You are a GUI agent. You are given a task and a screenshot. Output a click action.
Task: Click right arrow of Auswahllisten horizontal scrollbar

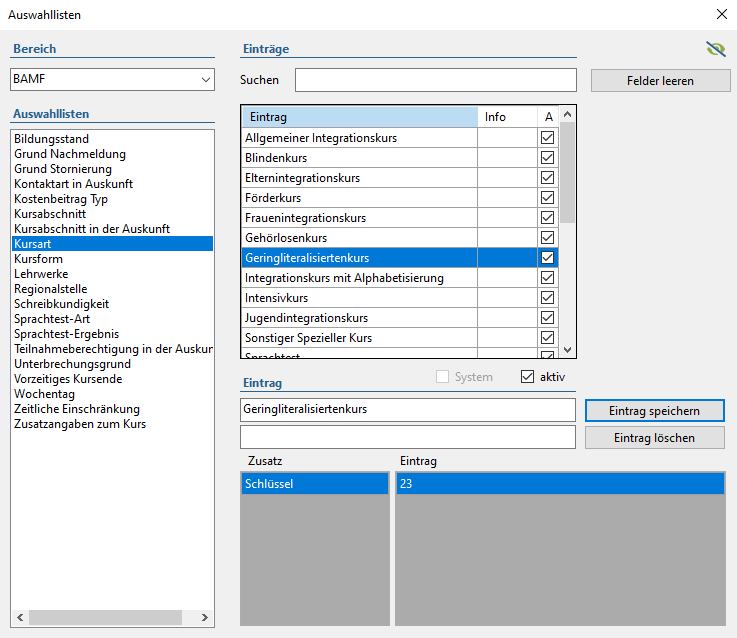coord(204,617)
